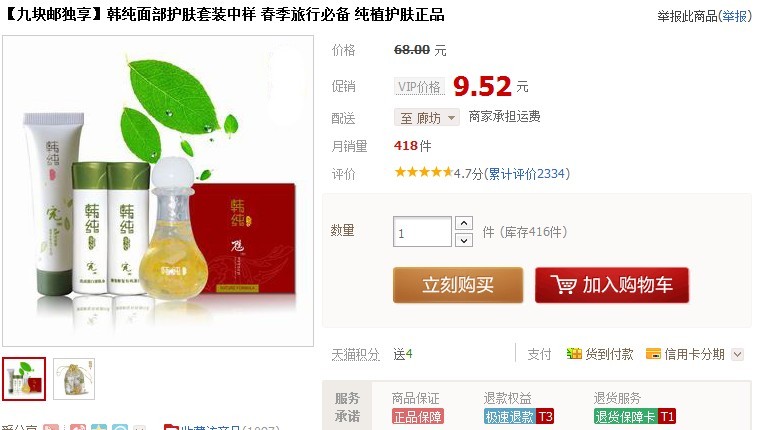Click the red folder favorite icon
775x430 pixels.
(171, 428)
